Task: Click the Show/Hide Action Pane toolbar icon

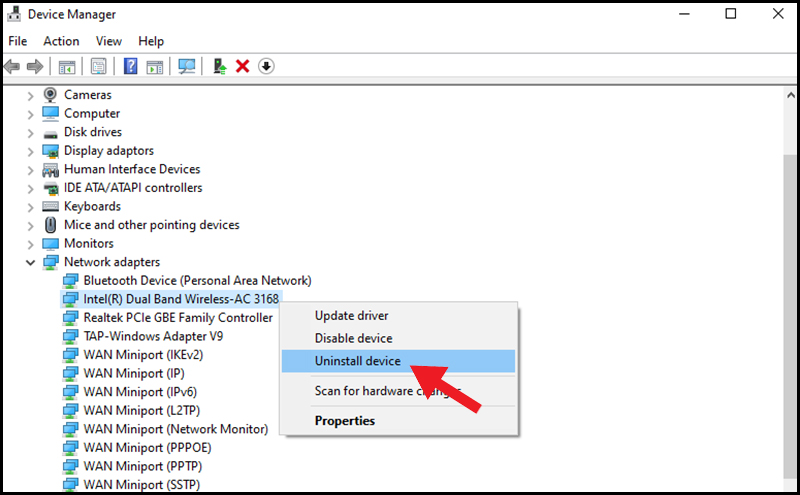Action: pyautogui.click(x=155, y=66)
